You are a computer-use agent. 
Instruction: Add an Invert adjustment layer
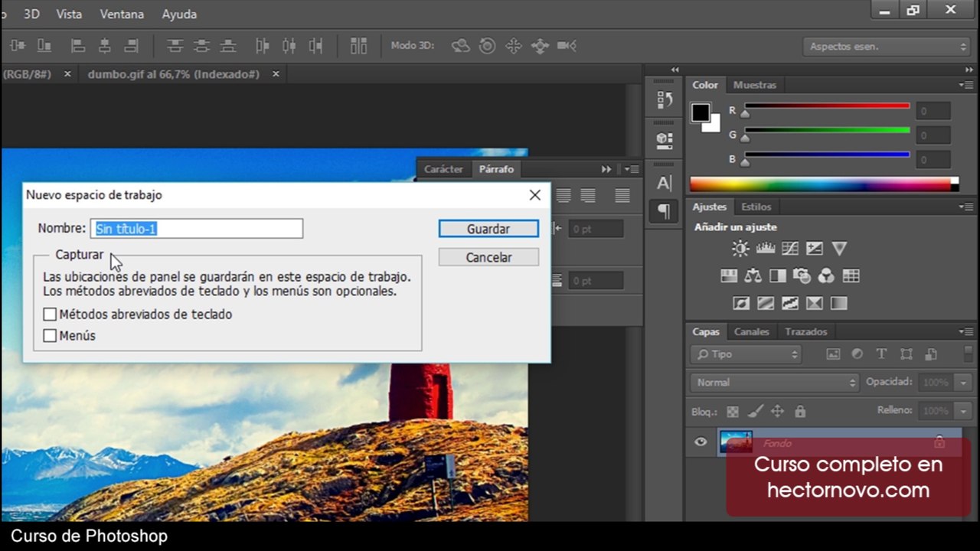[740, 303]
